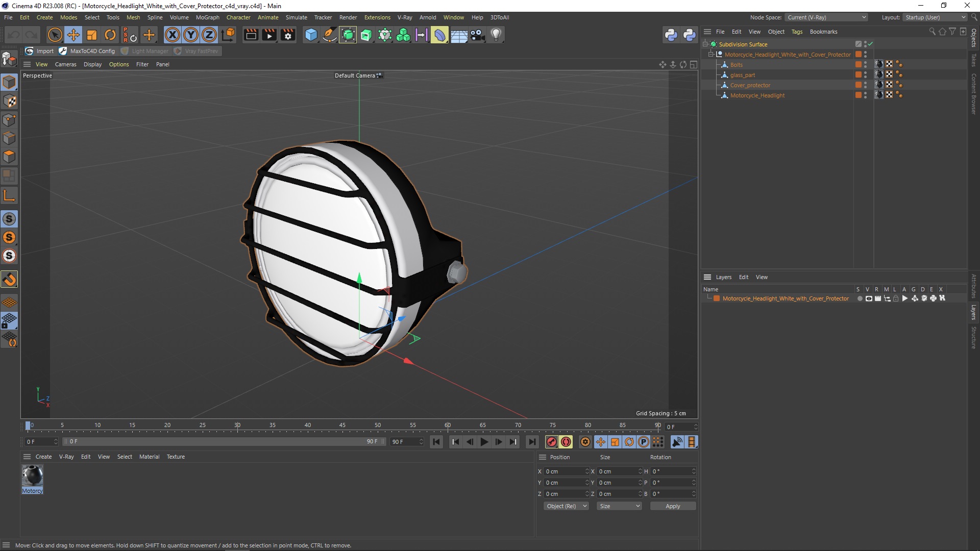Image resolution: width=980 pixels, height=551 pixels.
Task: Enable Autokeying button
Action: point(566,442)
